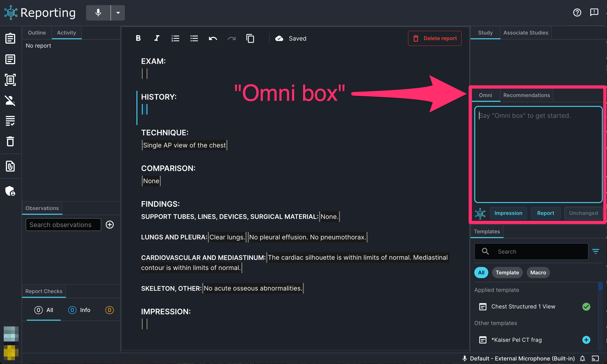Switch to the Outline tab
The image size is (607, 364).
point(37,33)
